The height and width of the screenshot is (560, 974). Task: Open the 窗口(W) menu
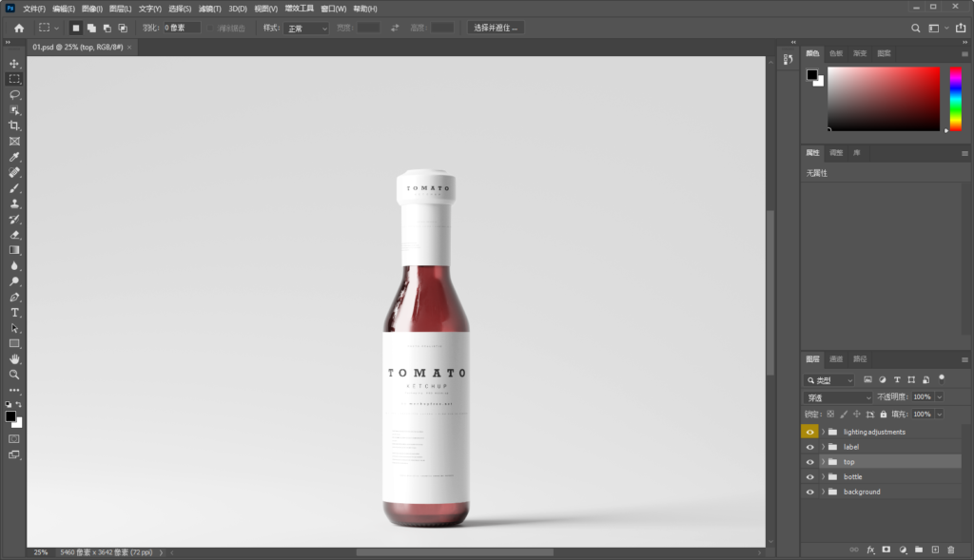(x=333, y=9)
